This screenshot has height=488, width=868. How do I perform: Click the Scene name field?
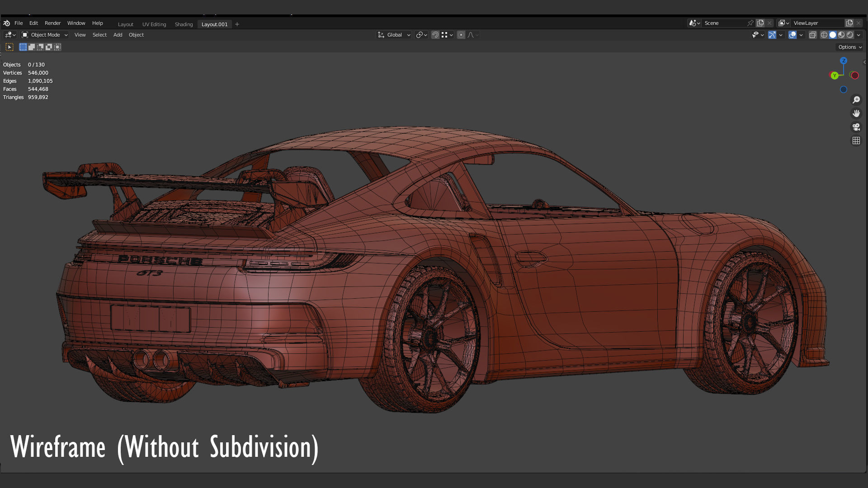click(x=724, y=23)
